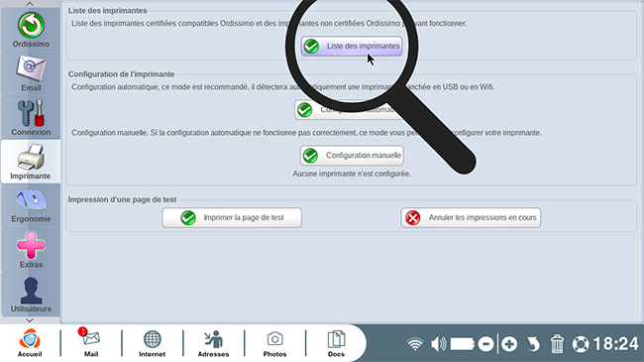Click the 18:24 clock
This screenshot has width=644, height=362.
pyautogui.click(x=615, y=344)
